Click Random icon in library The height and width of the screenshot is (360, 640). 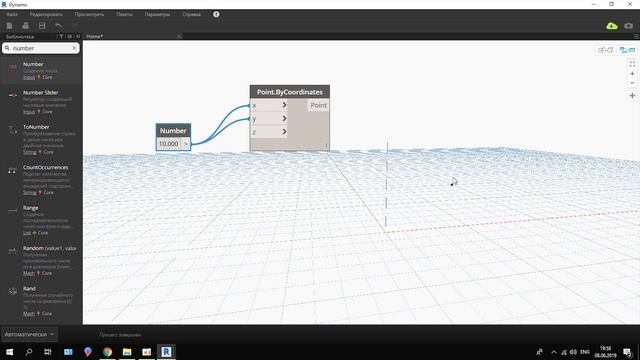13,251
